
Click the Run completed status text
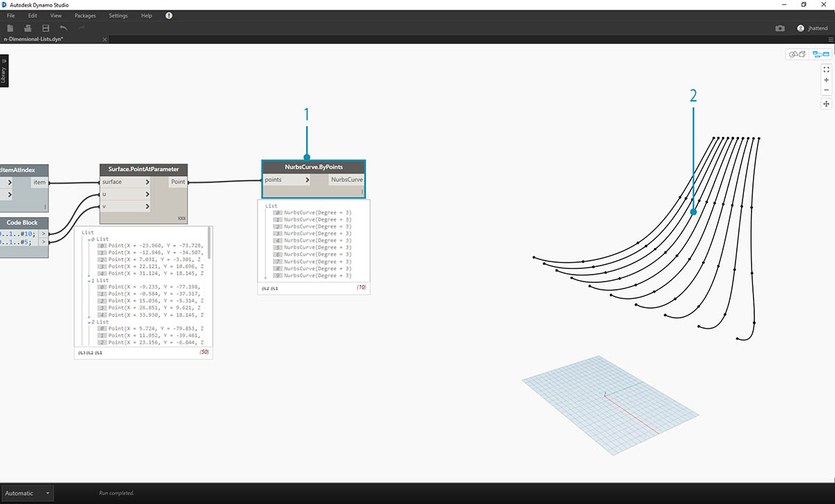pyautogui.click(x=116, y=494)
